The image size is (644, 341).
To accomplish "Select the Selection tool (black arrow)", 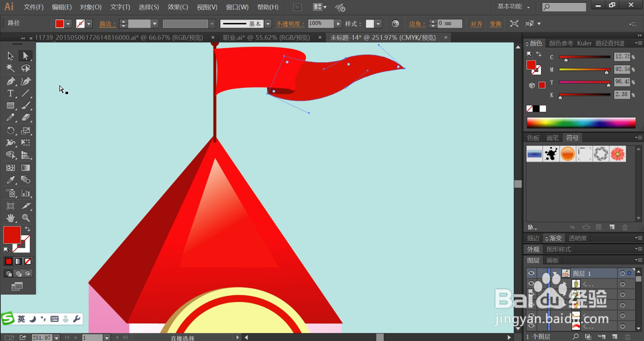I will coord(10,56).
